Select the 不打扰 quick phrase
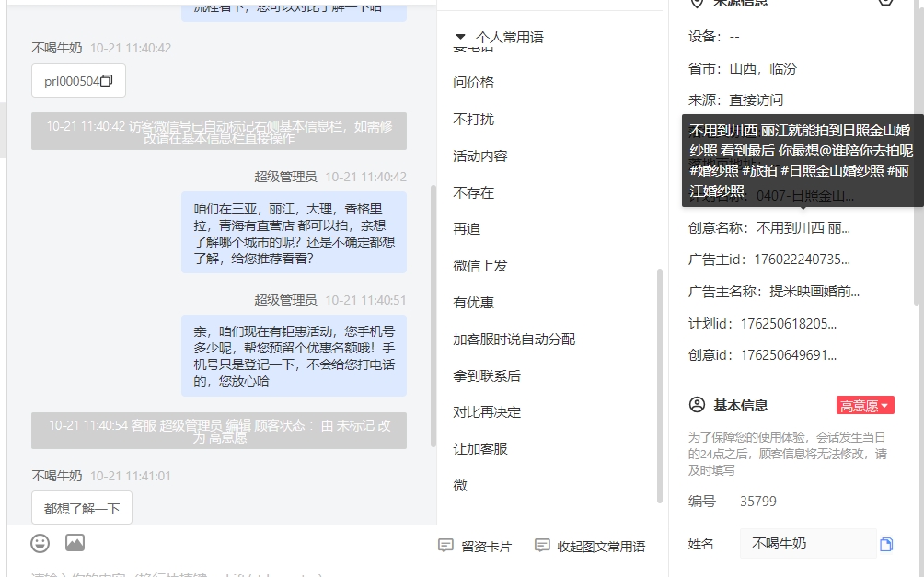Image resolution: width=924 pixels, height=577 pixels. pos(473,119)
